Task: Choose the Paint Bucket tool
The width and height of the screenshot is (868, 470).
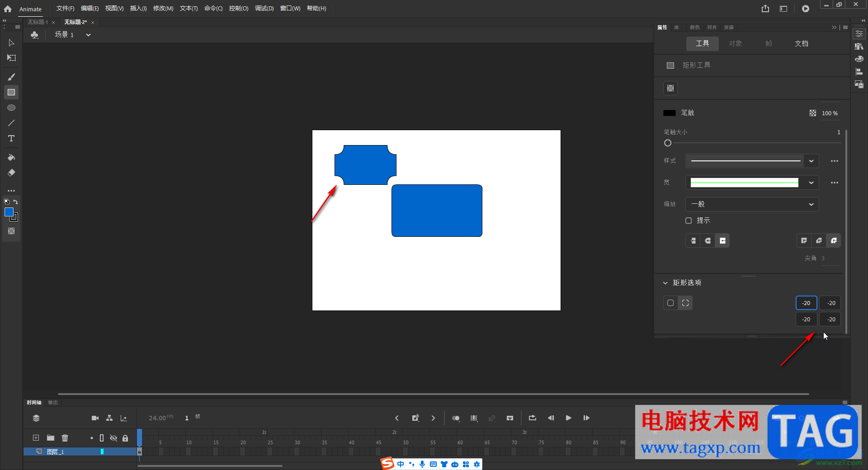Action: (x=11, y=157)
